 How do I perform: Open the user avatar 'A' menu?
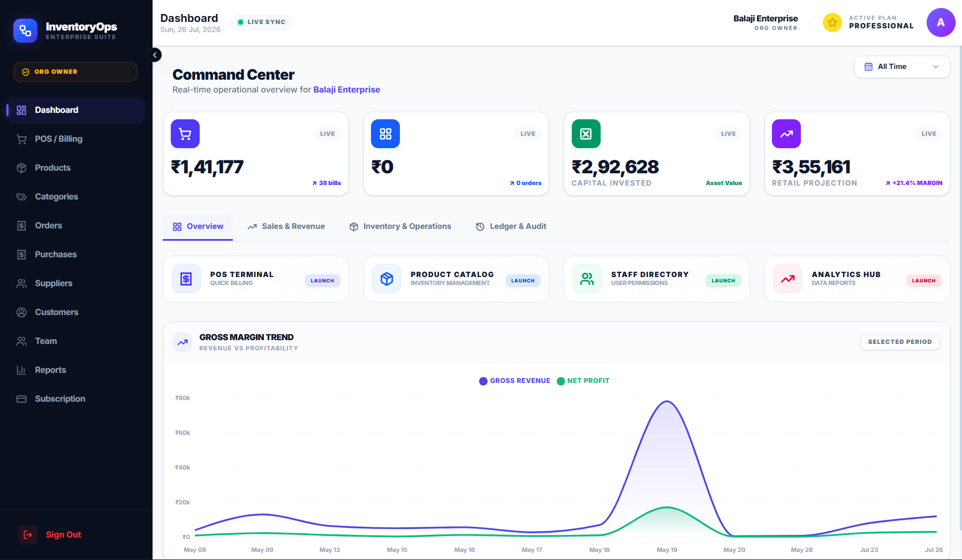(941, 22)
